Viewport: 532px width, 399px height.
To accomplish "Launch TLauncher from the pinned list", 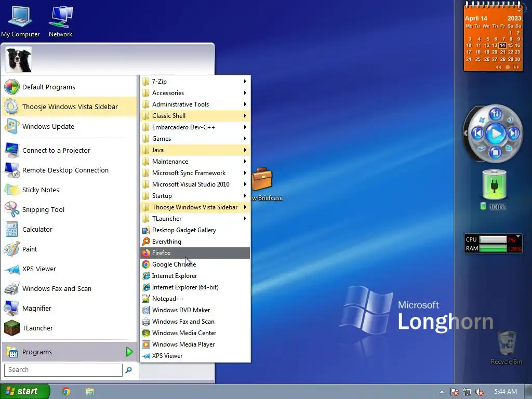I will [69, 328].
